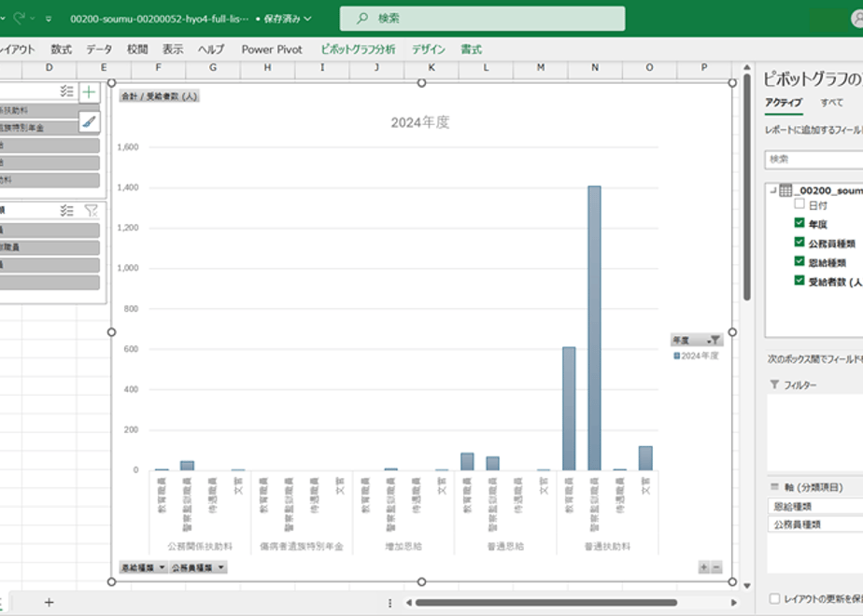This screenshot has width=863, height=616.
Task: Open the user account icon at top right
Action: pyautogui.click(x=857, y=18)
